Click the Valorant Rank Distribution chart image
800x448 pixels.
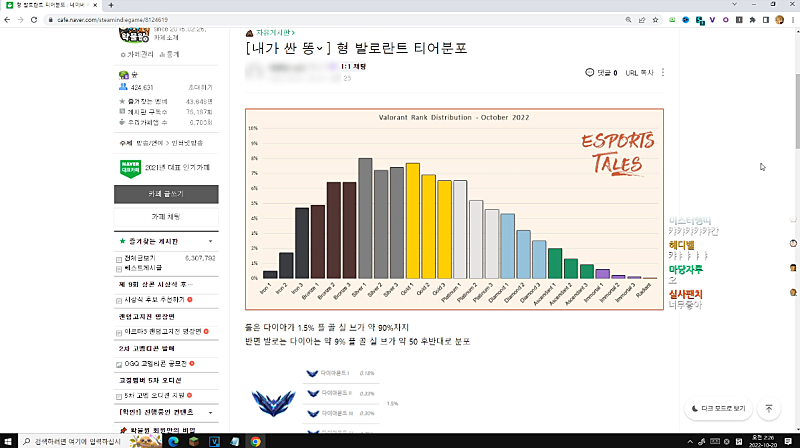pyautogui.click(x=454, y=209)
